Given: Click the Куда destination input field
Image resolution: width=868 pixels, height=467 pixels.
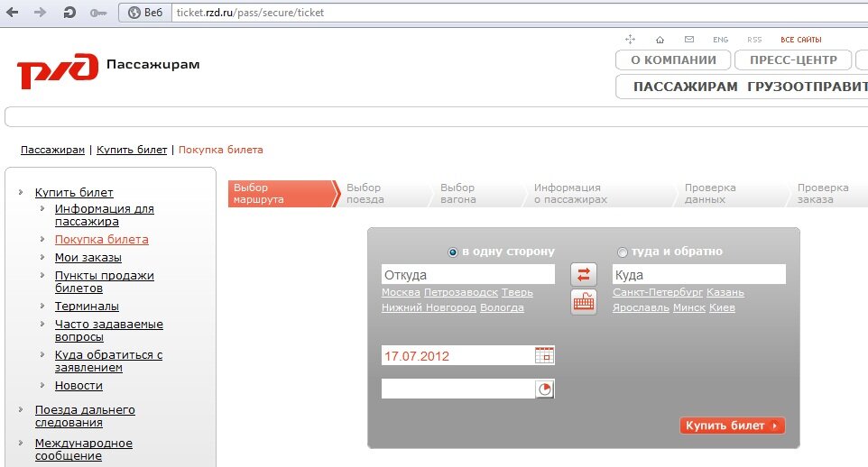Looking at the screenshot, I should [698, 274].
